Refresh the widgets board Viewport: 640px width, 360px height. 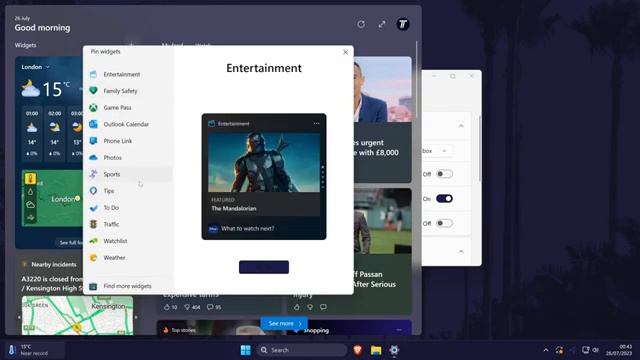tap(361, 24)
